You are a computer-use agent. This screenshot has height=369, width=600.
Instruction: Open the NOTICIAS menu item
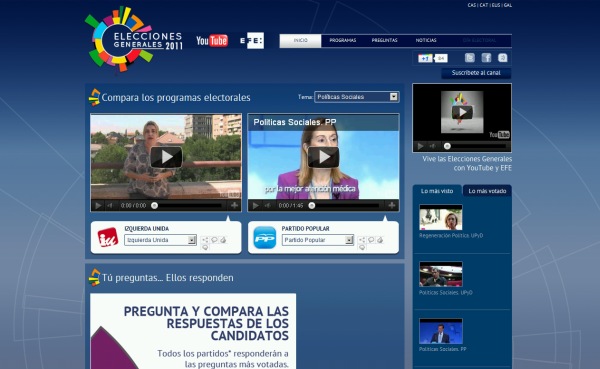tap(426, 41)
